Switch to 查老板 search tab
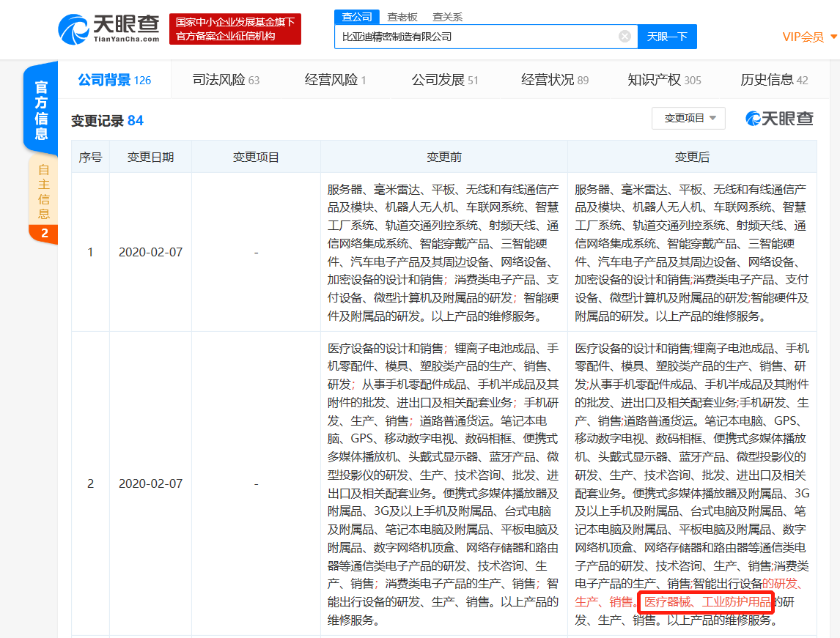 pyautogui.click(x=402, y=17)
